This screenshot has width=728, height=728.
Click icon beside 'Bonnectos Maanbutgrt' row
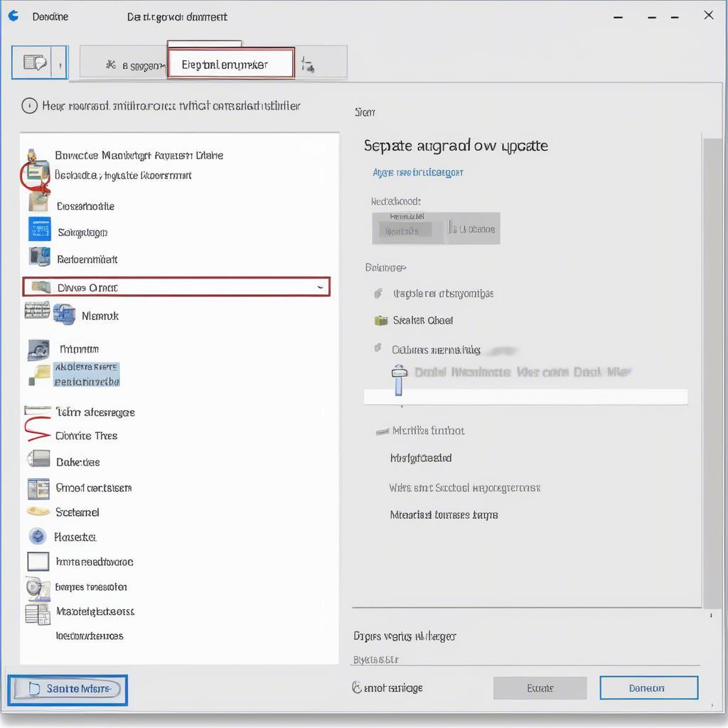point(33,154)
